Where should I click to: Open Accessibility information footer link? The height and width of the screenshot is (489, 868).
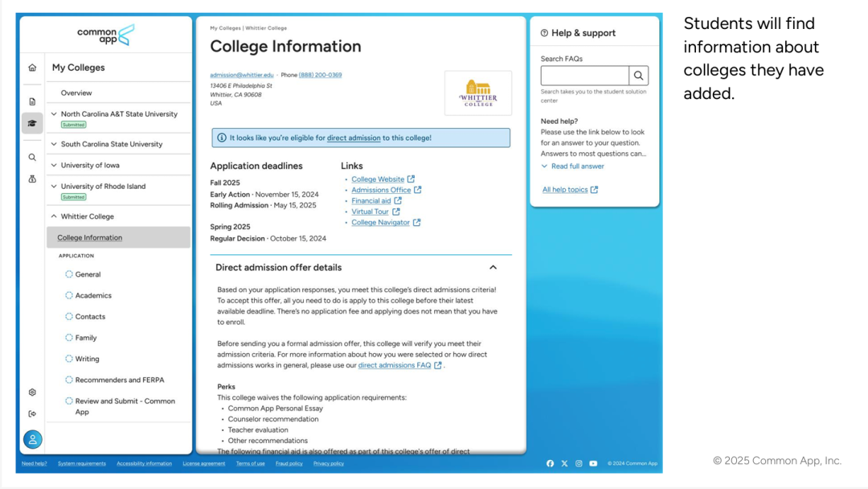point(144,463)
